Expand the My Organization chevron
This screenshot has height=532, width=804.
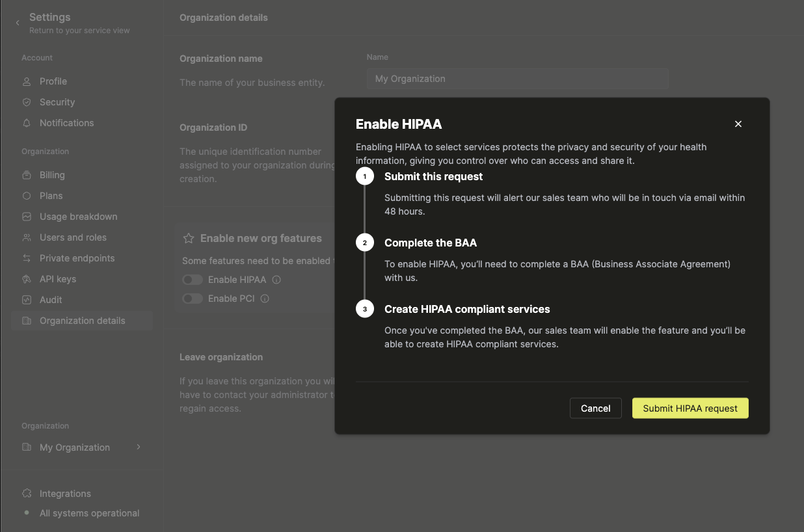pyautogui.click(x=138, y=447)
